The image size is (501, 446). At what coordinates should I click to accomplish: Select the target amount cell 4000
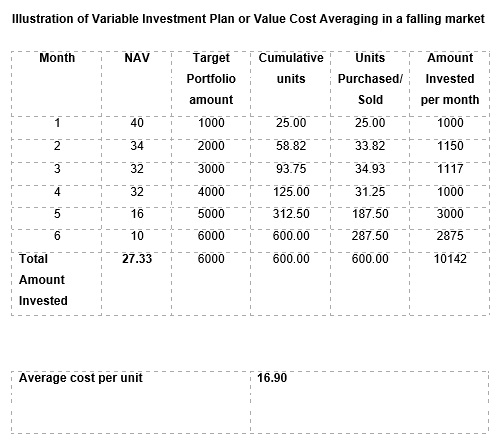(211, 192)
